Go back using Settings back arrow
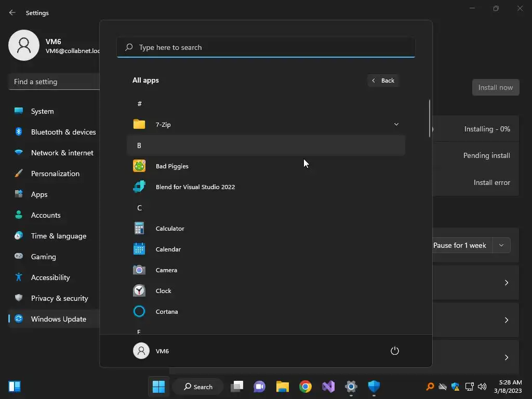This screenshot has height=399, width=532. 12,12
